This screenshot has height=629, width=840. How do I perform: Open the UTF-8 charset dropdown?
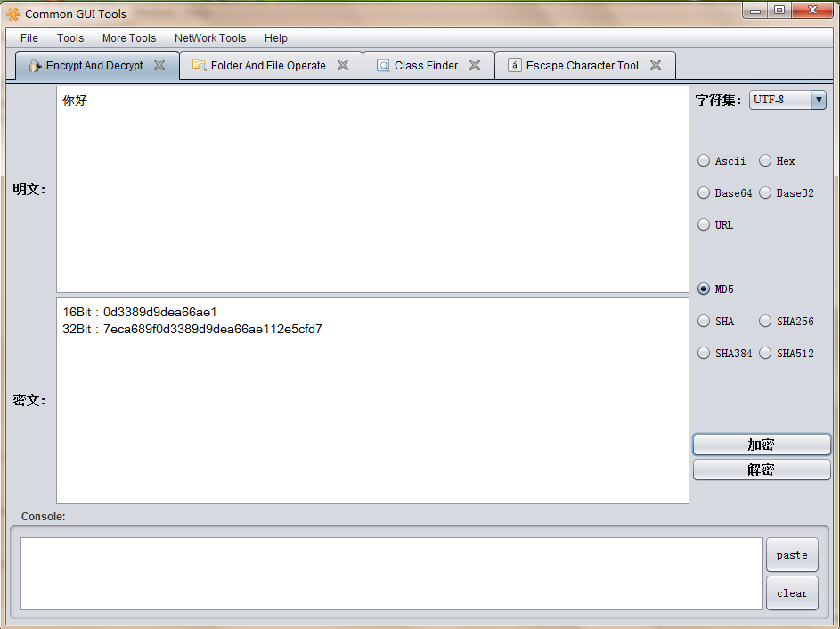[x=788, y=100]
